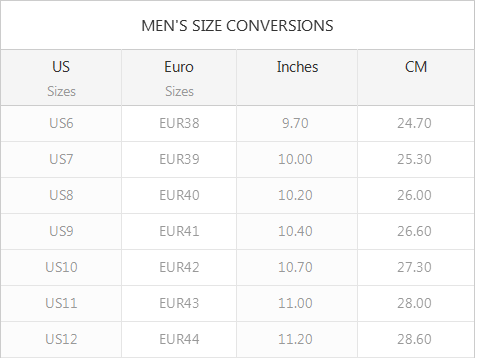The image size is (477, 360).
Task: Click the CM column header
Action: point(416,78)
